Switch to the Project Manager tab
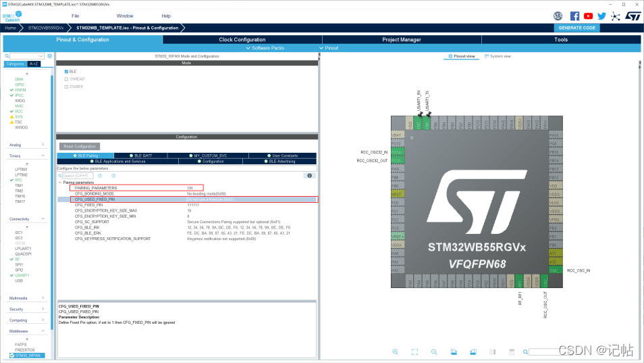 coord(402,39)
